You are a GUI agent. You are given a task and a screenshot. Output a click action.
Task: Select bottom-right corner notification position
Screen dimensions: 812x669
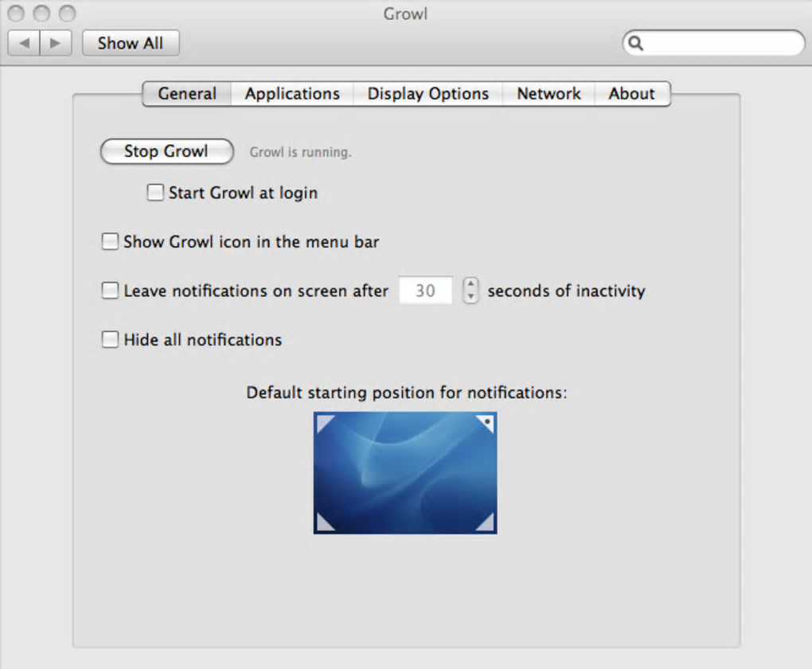coord(486,522)
